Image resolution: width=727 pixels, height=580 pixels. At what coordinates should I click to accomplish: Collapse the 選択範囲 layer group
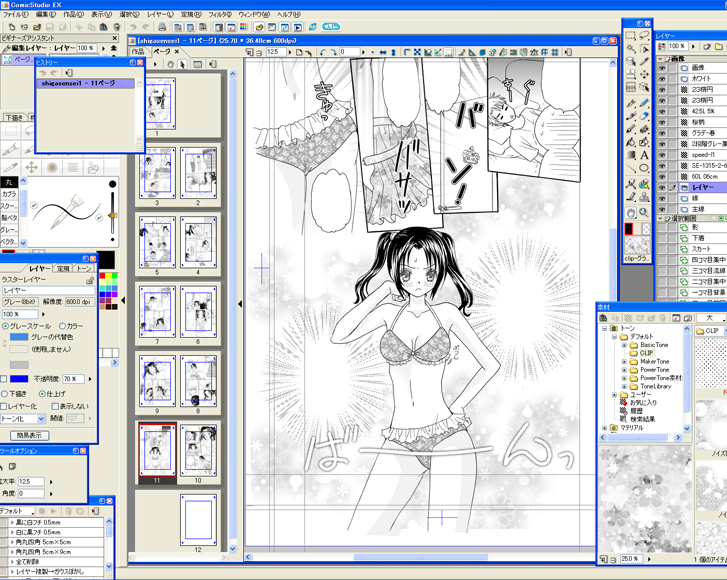[660, 218]
